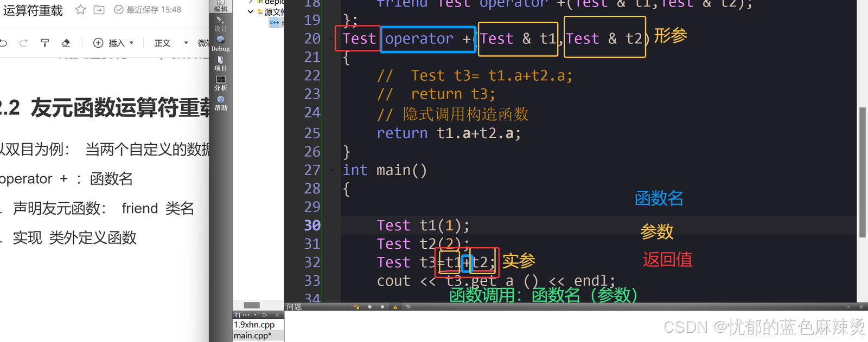Redo edit in the document editor
The image size is (868, 342).
click(23, 43)
